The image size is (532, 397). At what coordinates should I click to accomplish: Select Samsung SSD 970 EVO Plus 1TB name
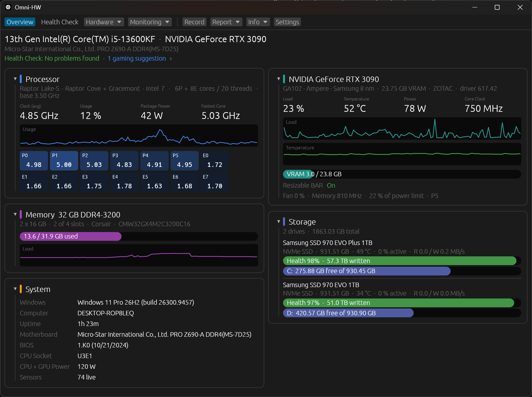click(x=327, y=243)
